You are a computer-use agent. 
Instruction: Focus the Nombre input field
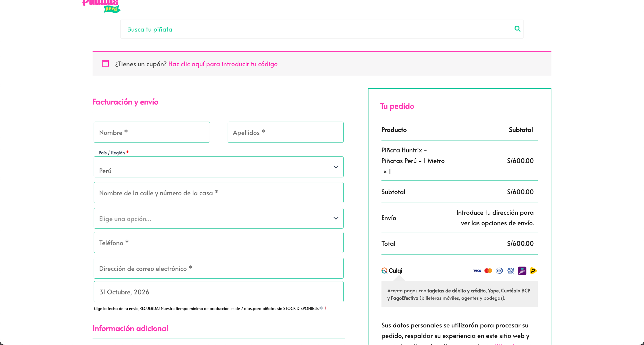pyautogui.click(x=152, y=132)
